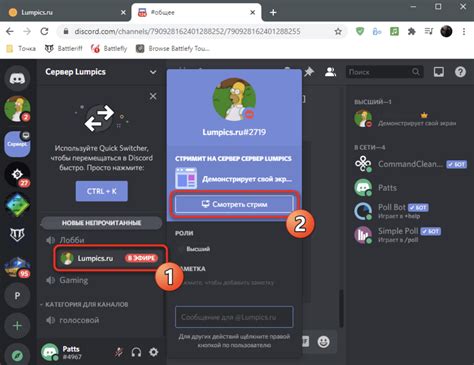Add a server with plus icon

click(17, 326)
